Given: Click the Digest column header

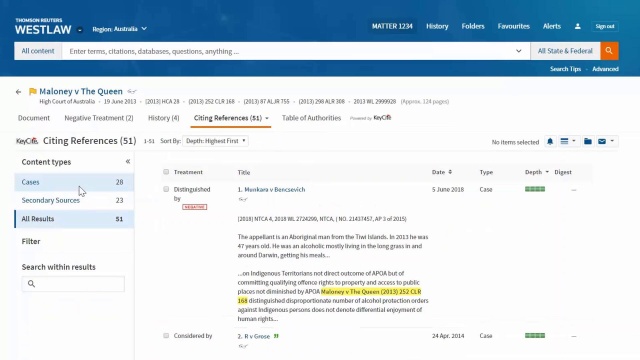Looking at the screenshot, I should coord(563,172).
